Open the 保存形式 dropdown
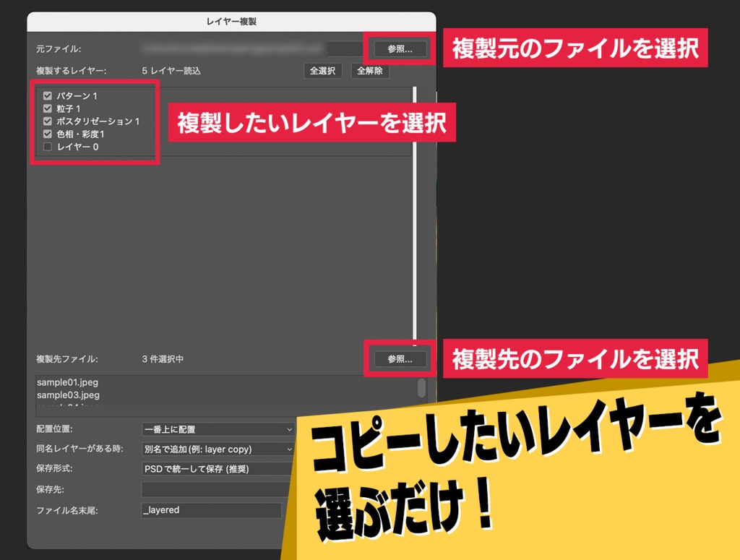The image size is (740, 560). (x=218, y=469)
